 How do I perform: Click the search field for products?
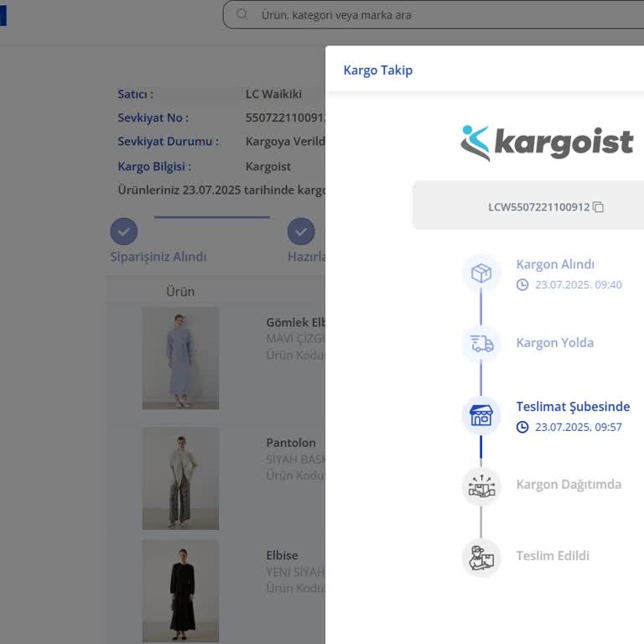(434, 15)
